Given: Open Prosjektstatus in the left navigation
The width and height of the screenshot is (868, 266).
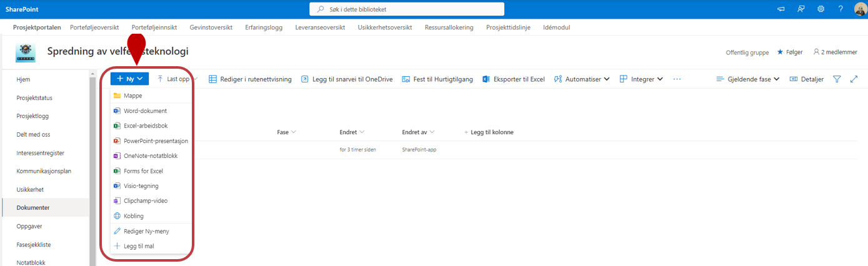Looking at the screenshot, I should (x=34, y=97).
